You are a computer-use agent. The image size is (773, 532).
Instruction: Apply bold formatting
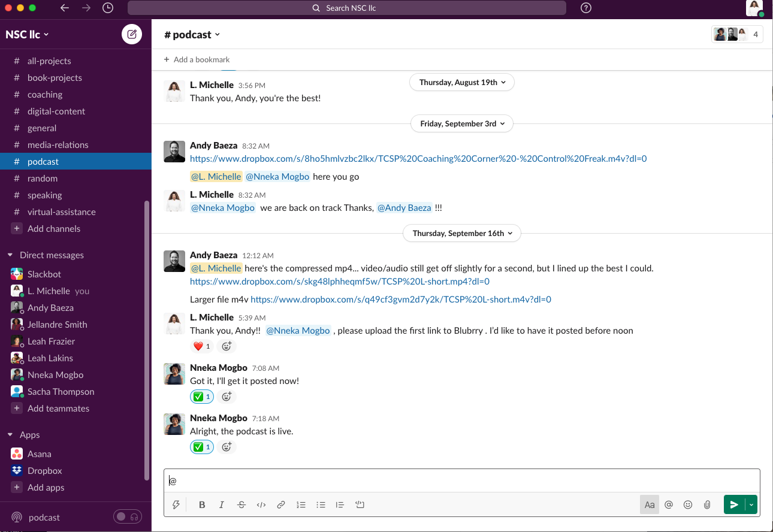(202, 504)
